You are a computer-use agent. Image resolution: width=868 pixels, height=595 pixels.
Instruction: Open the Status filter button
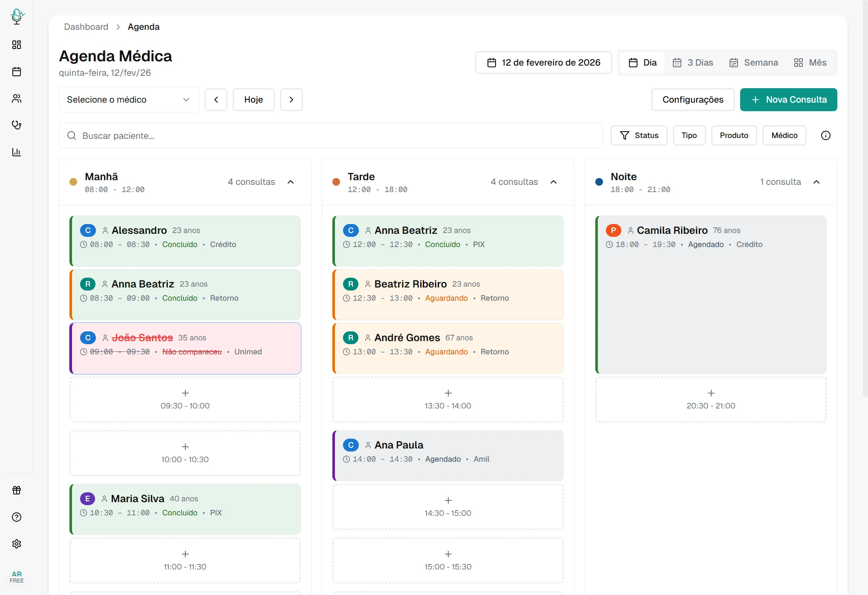coord(639,135)
